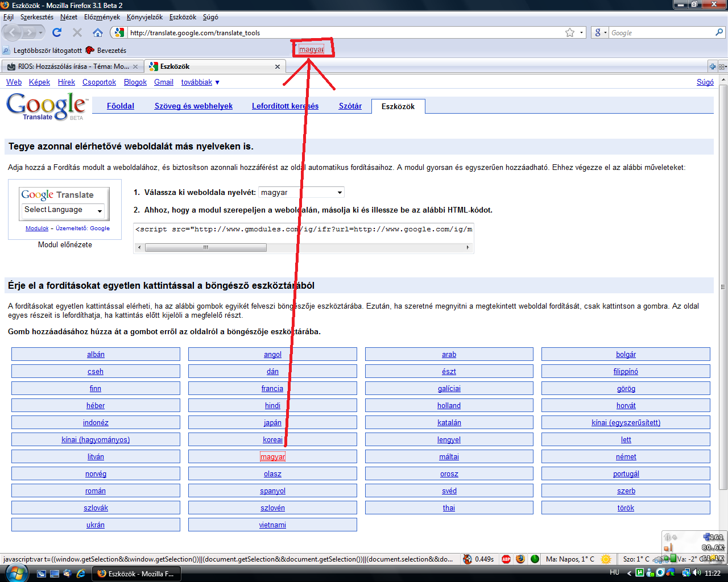Launch Thunderbird from the quick launch
The image size is (728, 582).
68,573
